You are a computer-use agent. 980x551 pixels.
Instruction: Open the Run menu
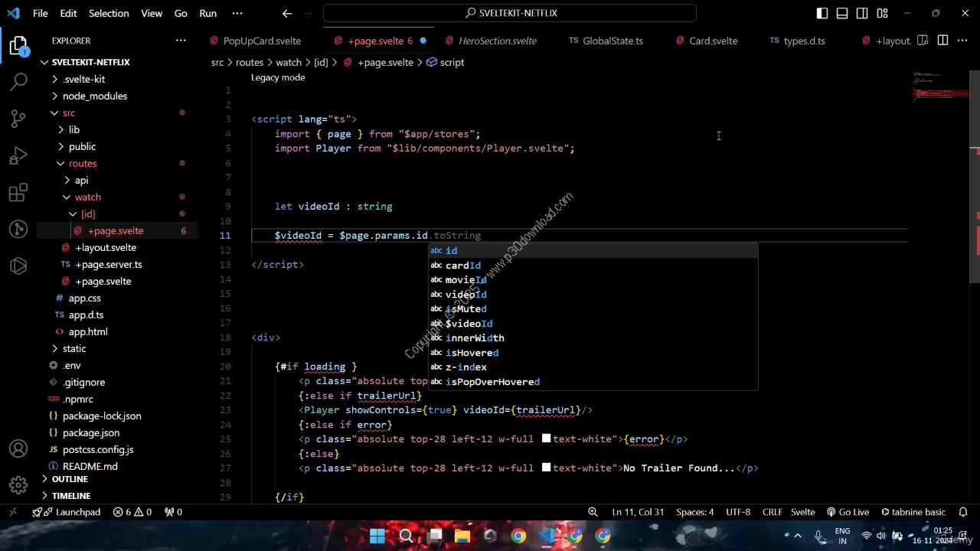click(x=207, y=13)
